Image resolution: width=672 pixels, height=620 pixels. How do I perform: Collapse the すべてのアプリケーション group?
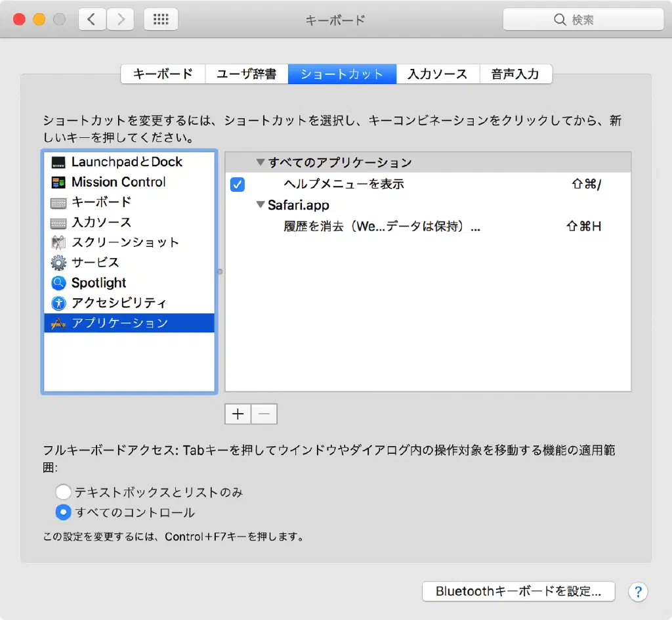click(x=261, y=162)
